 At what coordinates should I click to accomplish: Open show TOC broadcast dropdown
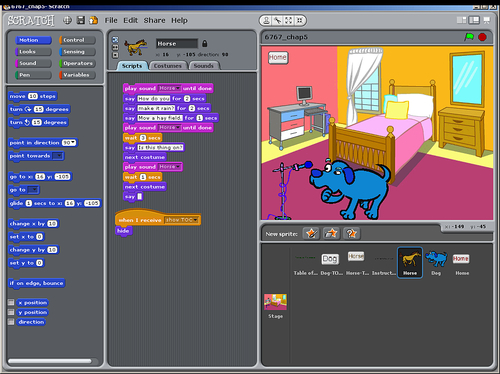click(x=195, y=220)
